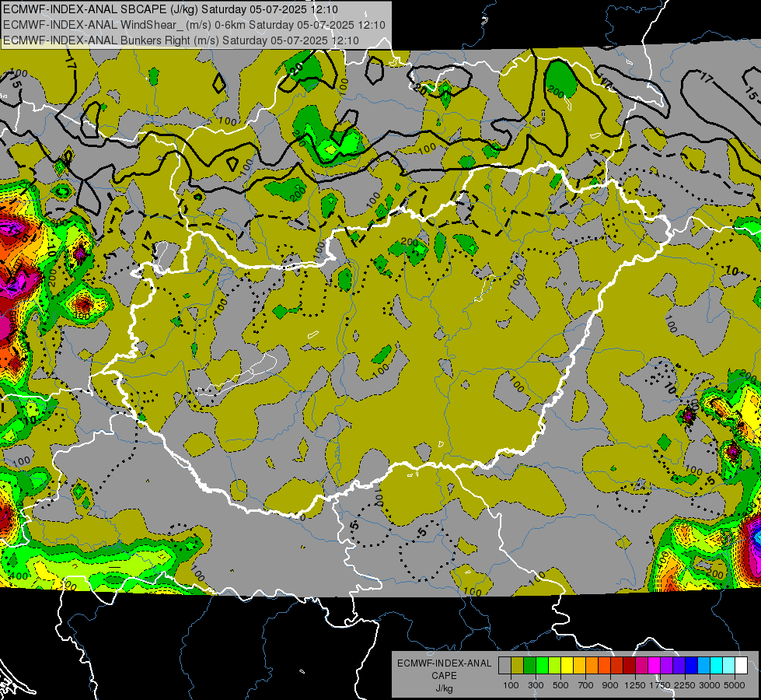Click the WindShear 0-6km title line
The width and height of the screenshot is (761, 700).
tap(194, 25)
